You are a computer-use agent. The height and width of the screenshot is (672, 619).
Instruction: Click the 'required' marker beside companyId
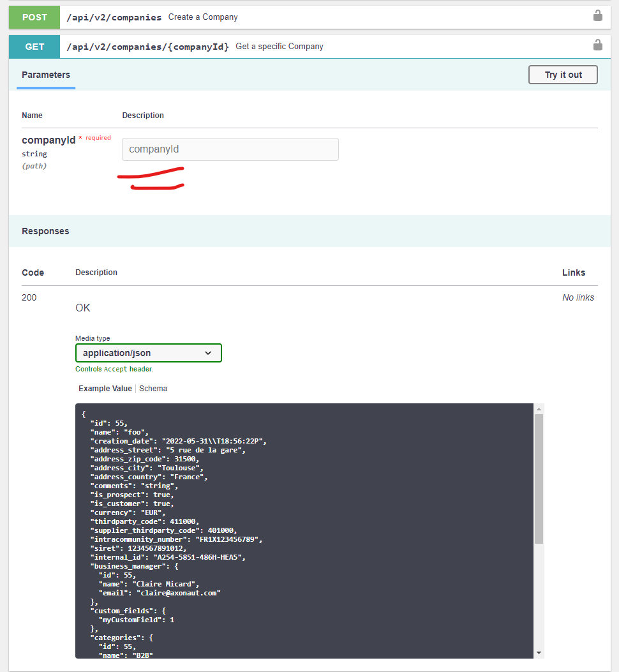click(x=98, y=138)
